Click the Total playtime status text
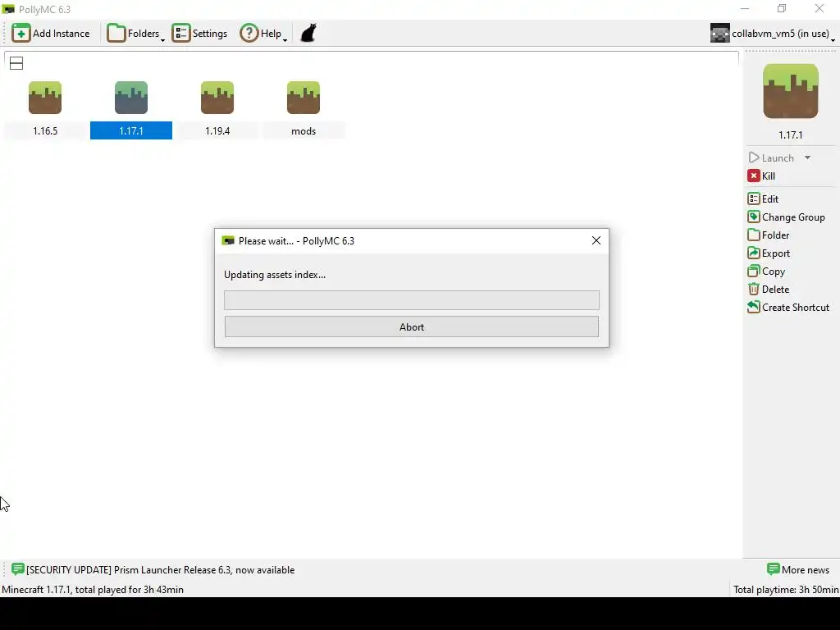Viewport: 840px width, 630px height. (x=786, y=589)
